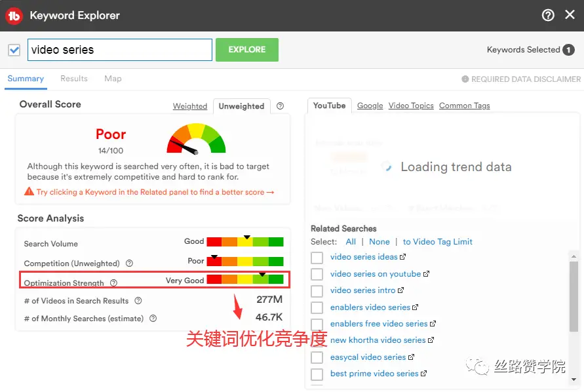Open the video series intro link
This screenshot has width=584, height=392.
pyautogui.click(x=362, y=290)
